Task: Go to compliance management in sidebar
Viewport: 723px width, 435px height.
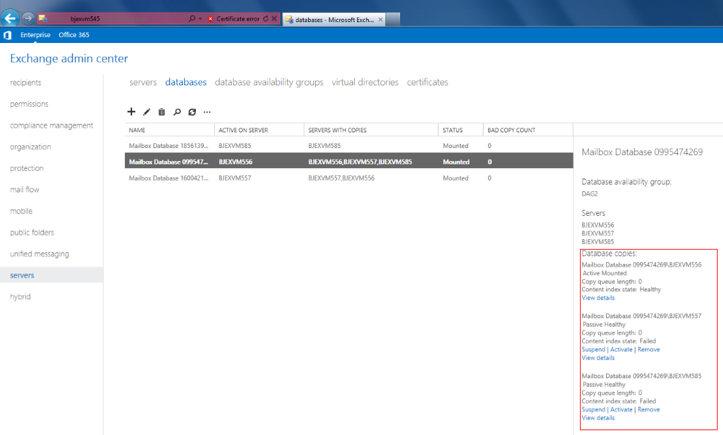Action: click(x=51, y=125)
